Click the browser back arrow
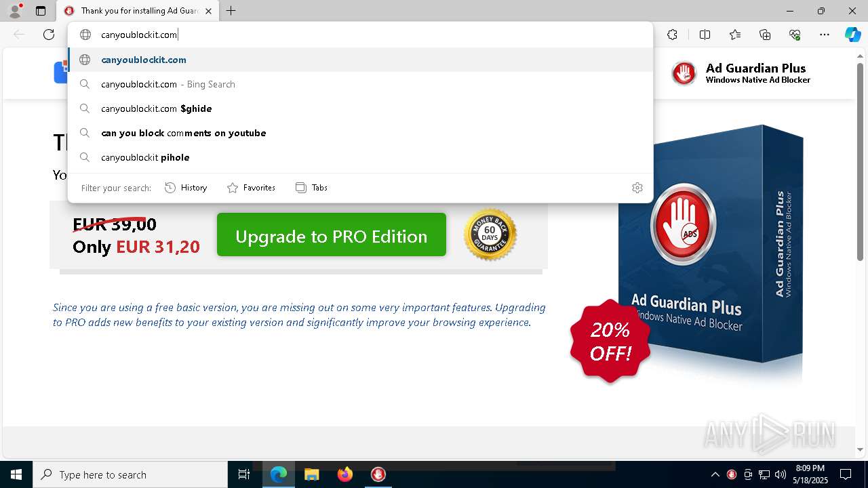This screenshot has height=488, width=868. tap(19, 35)
